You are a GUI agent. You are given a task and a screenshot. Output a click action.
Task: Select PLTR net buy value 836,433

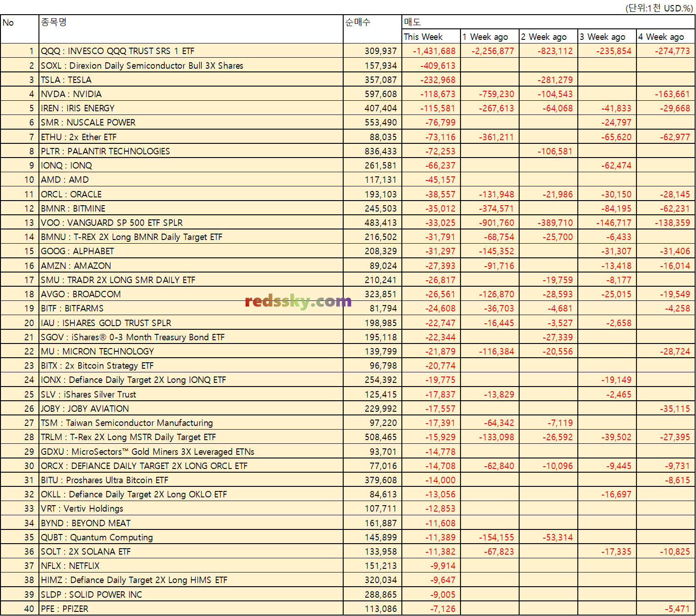(373, 151)
